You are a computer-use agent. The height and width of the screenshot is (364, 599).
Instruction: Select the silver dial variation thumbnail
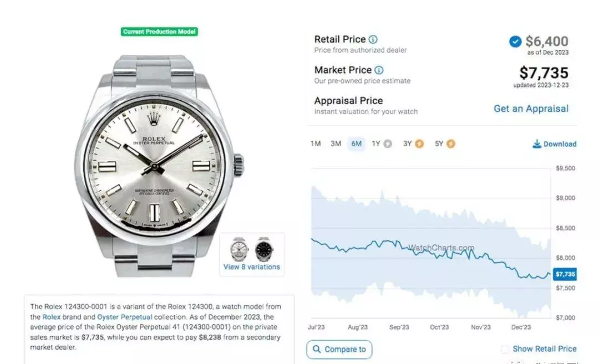239,249
